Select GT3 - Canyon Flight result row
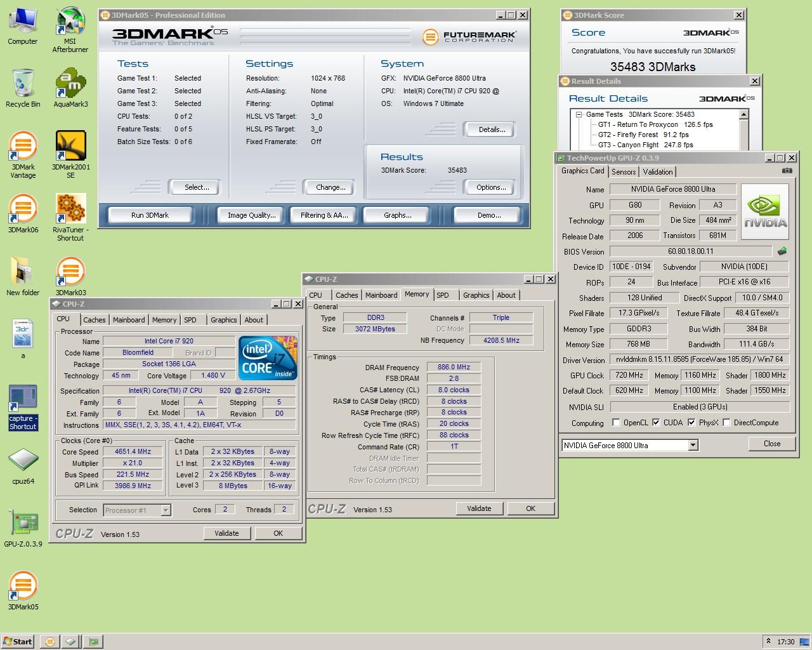The height and width of the screenshot is (650, 812). click(646, 145)
